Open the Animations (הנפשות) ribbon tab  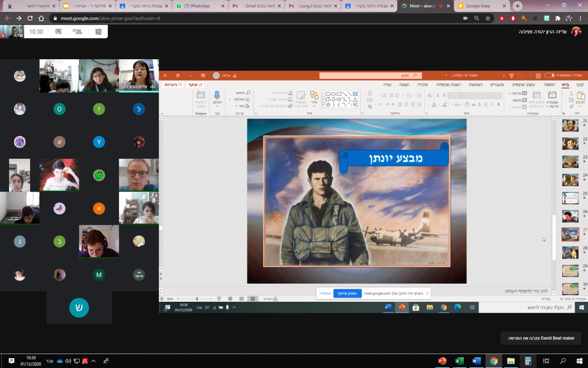point(476,85)
